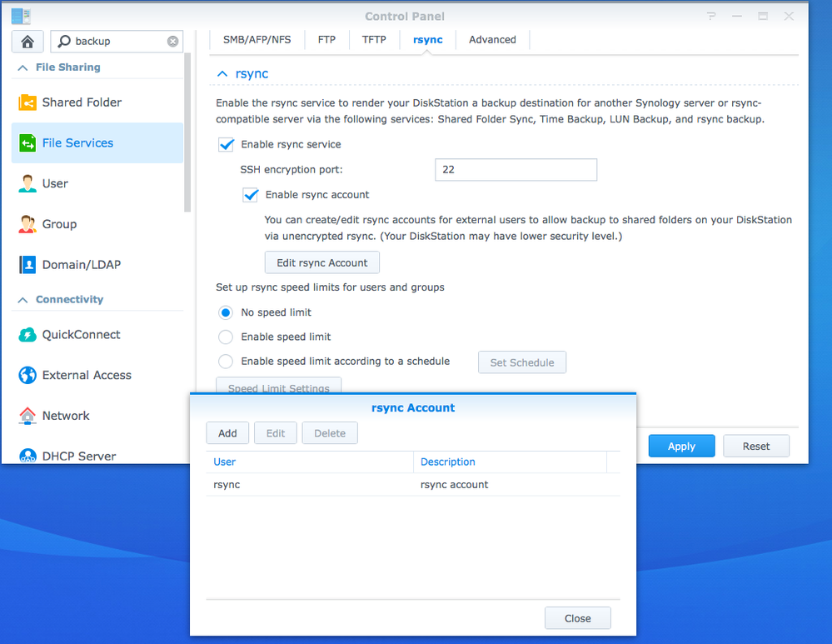The image size is (832, 644).
Task: Click the Reset button
Action: (x=756, y=447)
